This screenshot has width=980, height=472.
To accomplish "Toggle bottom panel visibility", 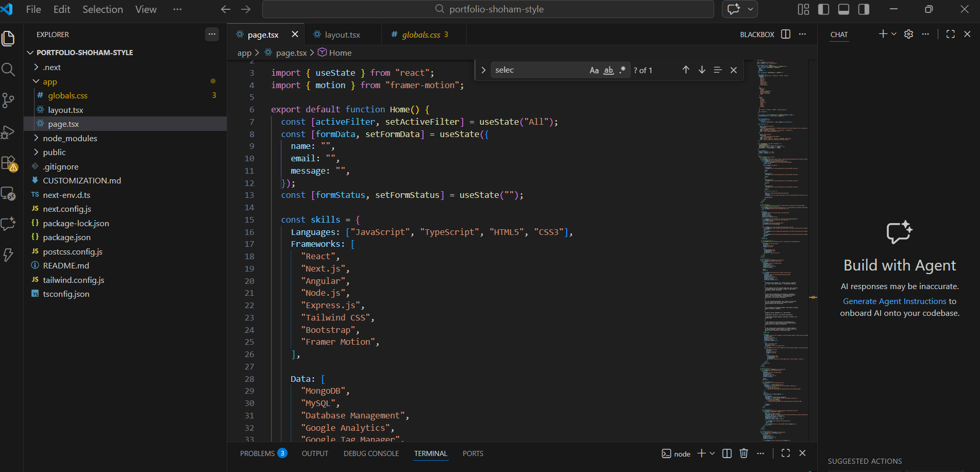I will (x=843, y=9).
